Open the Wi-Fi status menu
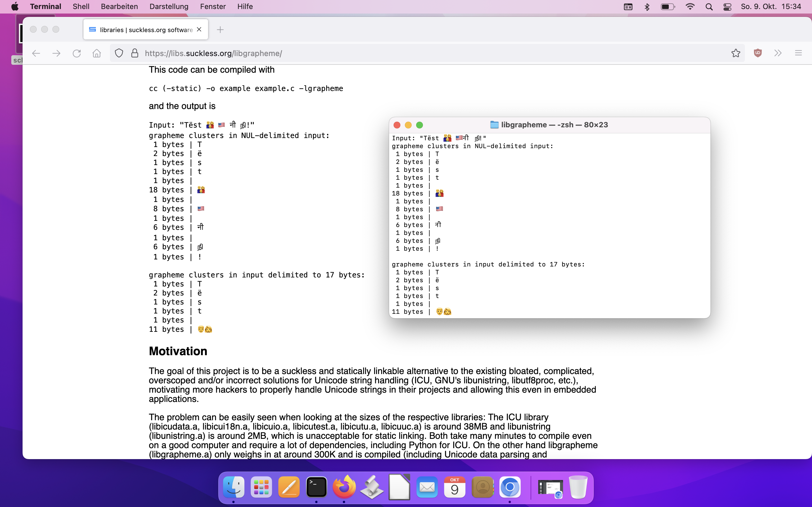This screenshot has width=812, height=507. (x=690, y=7)
